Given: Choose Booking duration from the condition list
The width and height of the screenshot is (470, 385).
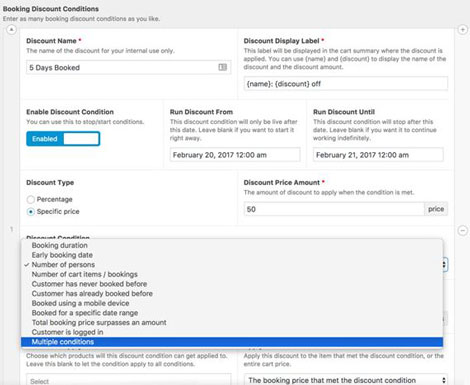Looking at the screenshot, I should tap(232, 245).
